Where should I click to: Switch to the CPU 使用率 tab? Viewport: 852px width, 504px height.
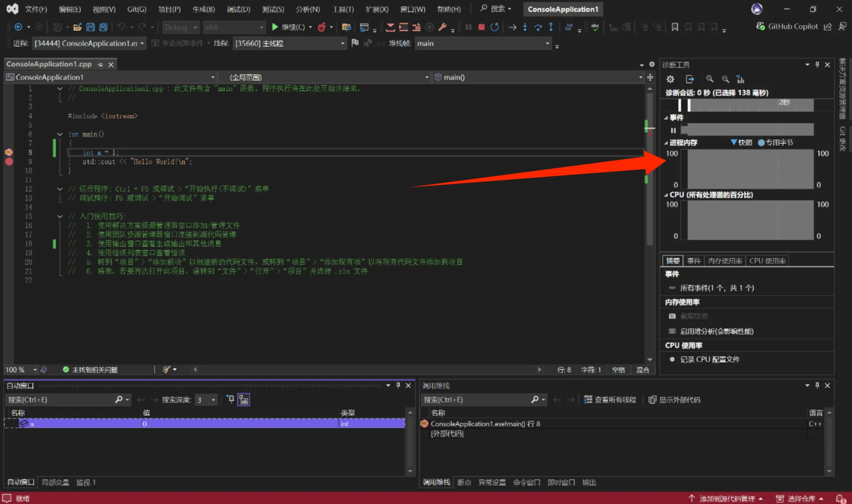767,261
